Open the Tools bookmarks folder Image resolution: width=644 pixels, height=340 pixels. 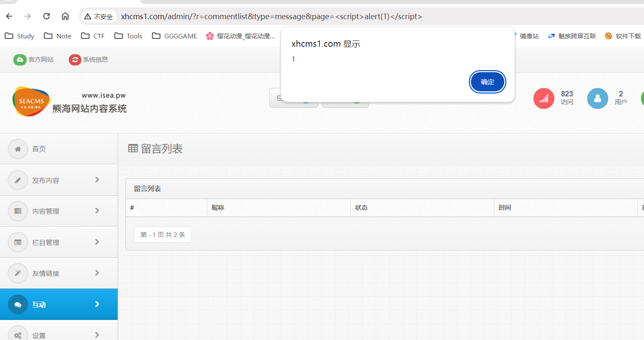point(128,36)
